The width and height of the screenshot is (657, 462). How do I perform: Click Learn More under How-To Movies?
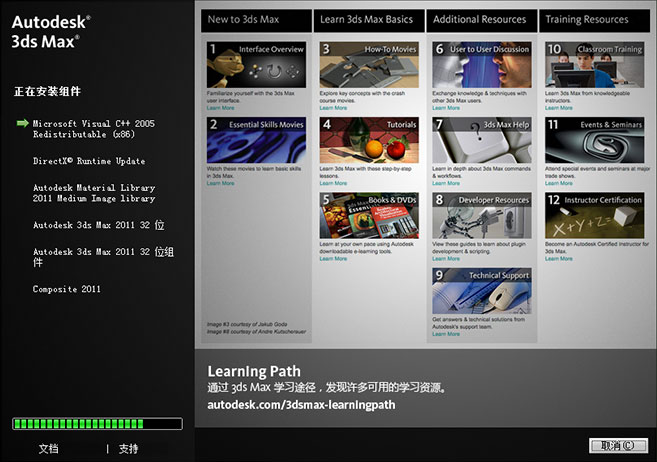[x=333, y=108]
